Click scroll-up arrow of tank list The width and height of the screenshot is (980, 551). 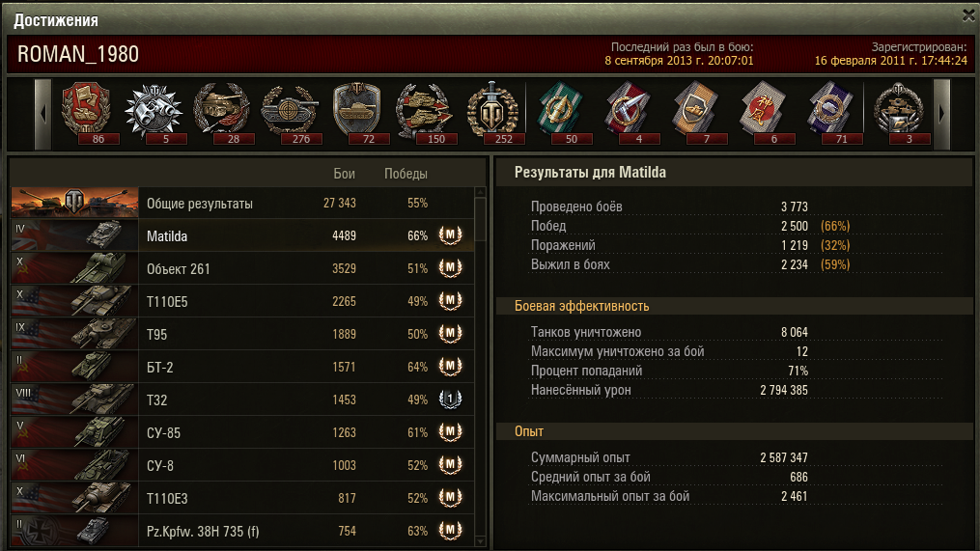click(x=480, y=192)
